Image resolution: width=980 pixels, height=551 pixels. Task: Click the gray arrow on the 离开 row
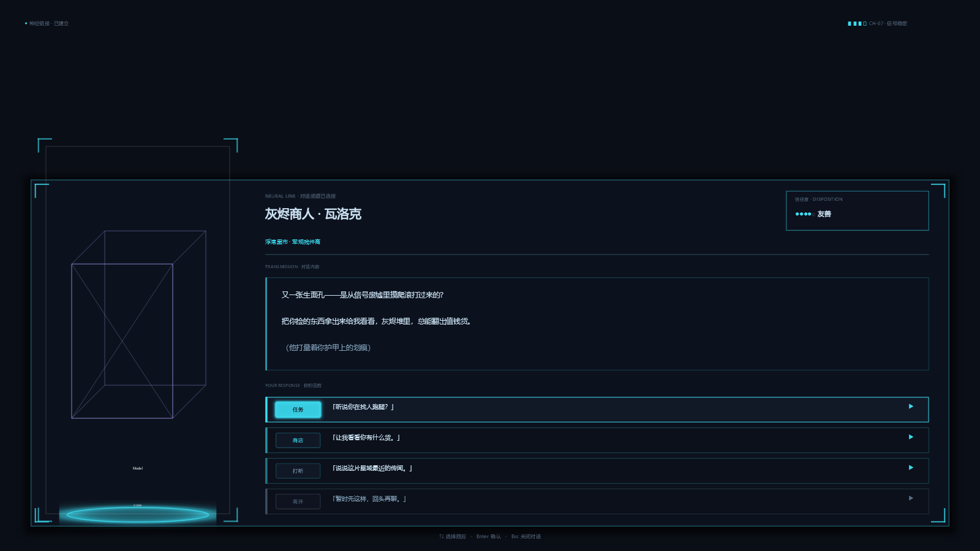911,498
